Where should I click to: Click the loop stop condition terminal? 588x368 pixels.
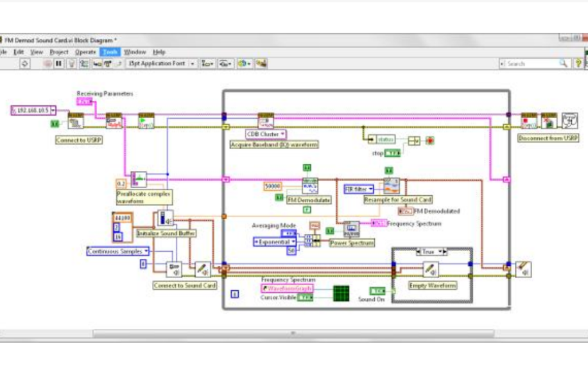(x=429, y=141)
